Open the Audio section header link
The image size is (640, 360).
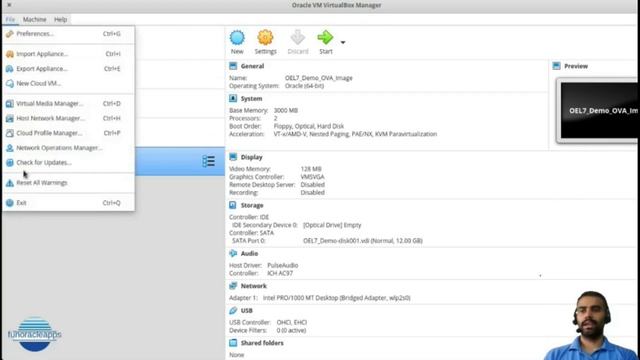249,253
